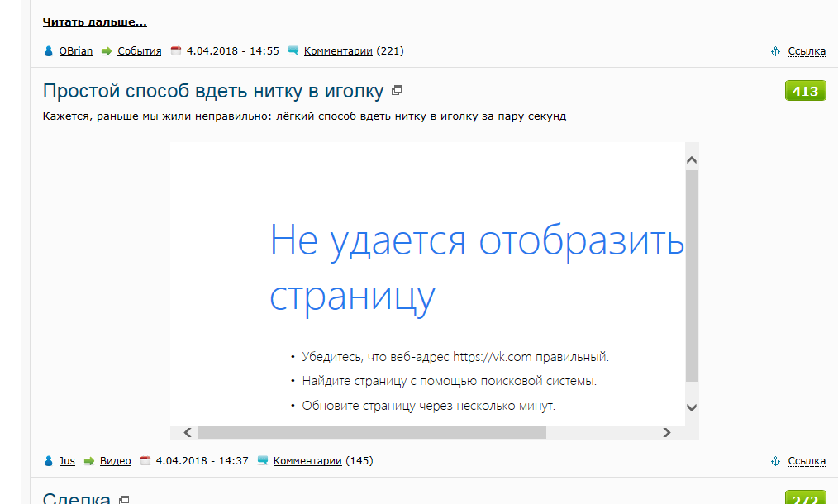Click the anchor icon in the Jus post footer

pyautogui.click(x=775, y=461)
